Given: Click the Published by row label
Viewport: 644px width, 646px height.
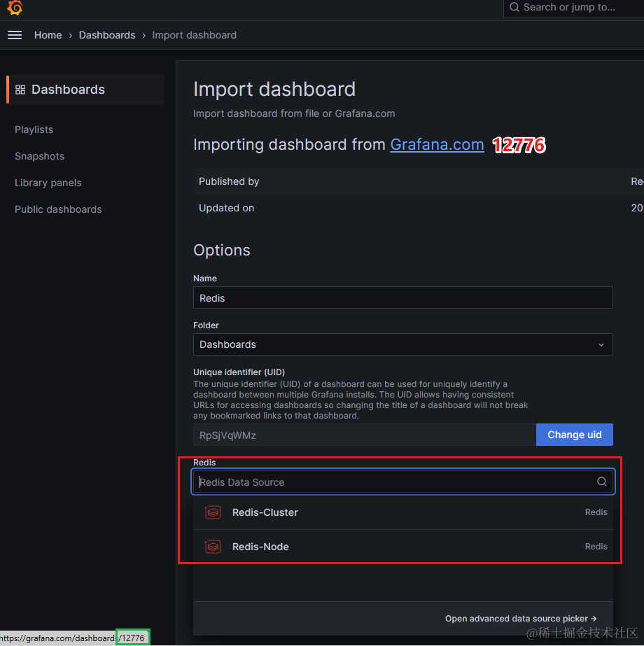Looking at the screenshot, I should (x=229, y=181).
